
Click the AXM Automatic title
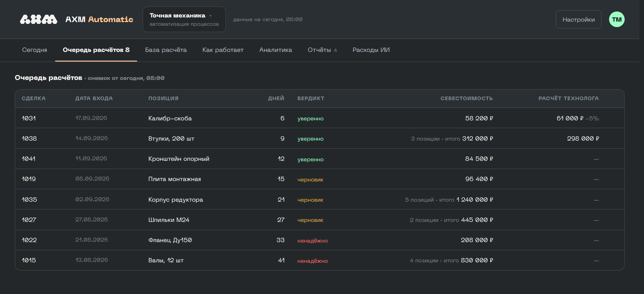[x=99, y=19]
